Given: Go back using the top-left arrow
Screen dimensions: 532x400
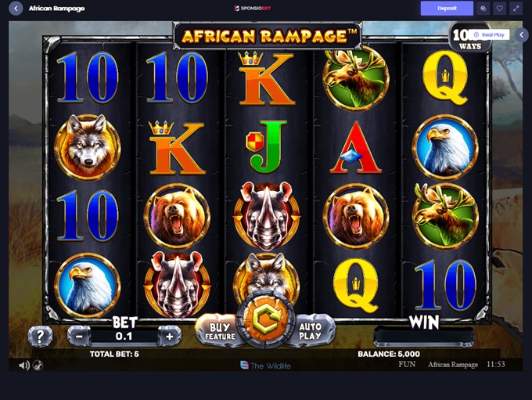Looking at the screenshot, I should [16, 8].
